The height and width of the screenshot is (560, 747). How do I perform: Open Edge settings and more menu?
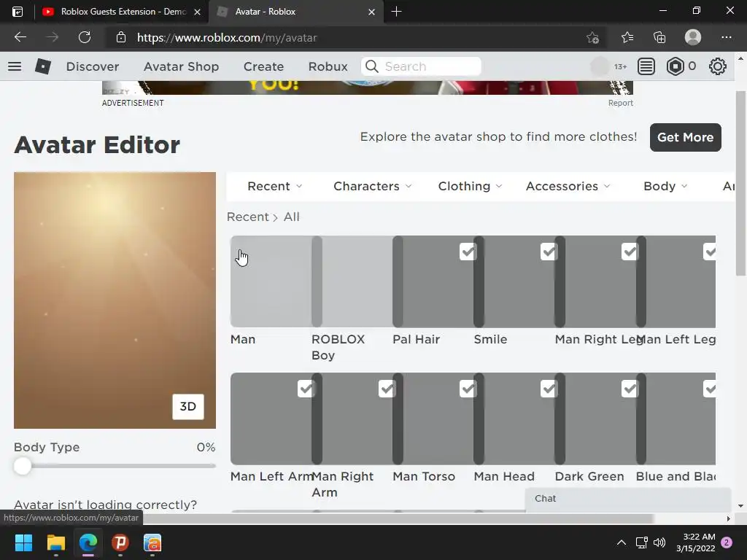(x=726, y=37)
